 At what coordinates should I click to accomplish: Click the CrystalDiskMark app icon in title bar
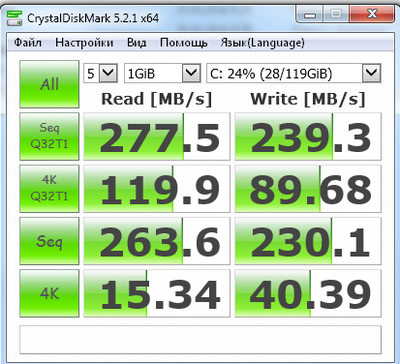[14, 17]
